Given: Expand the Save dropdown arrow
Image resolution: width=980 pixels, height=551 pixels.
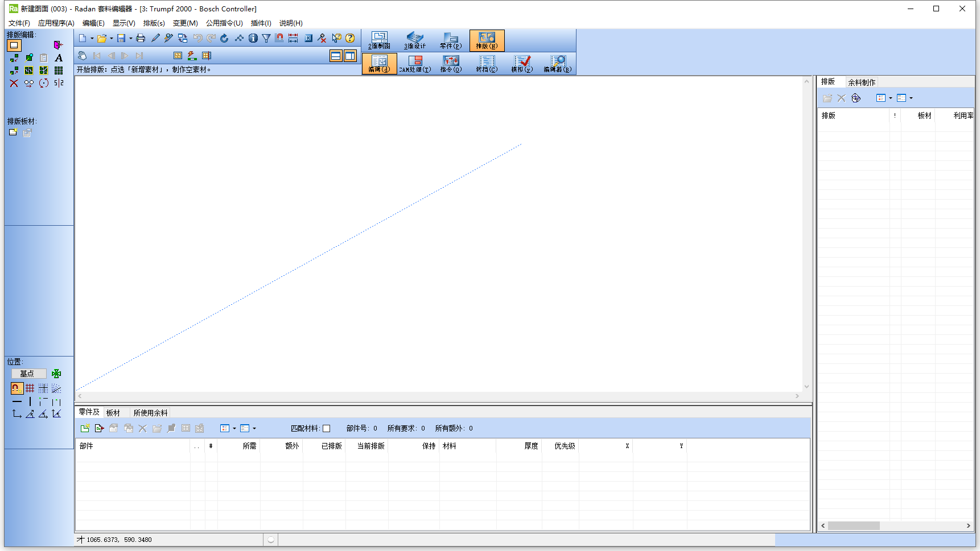Looking at the screenshot, I should [x=130, y=38].
